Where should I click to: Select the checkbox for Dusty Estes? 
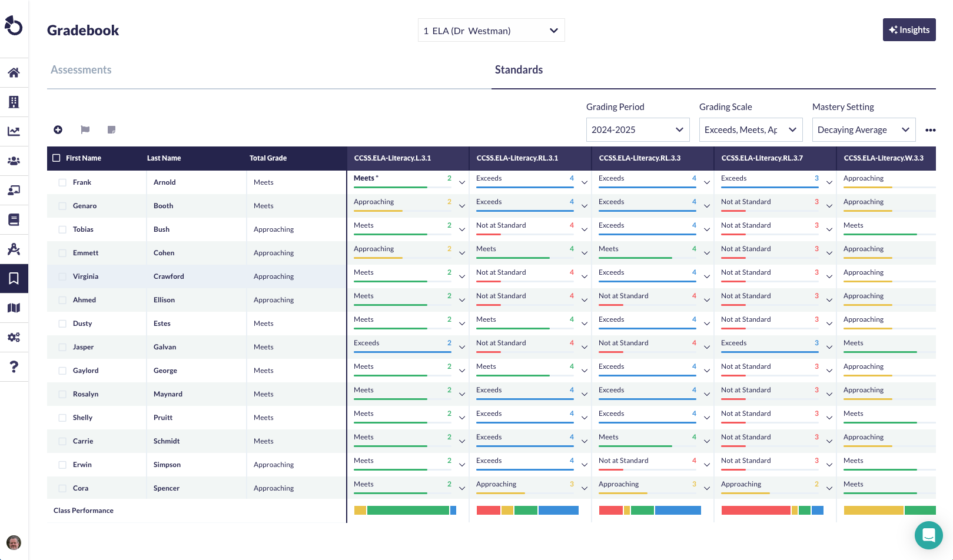coord(62,324)
